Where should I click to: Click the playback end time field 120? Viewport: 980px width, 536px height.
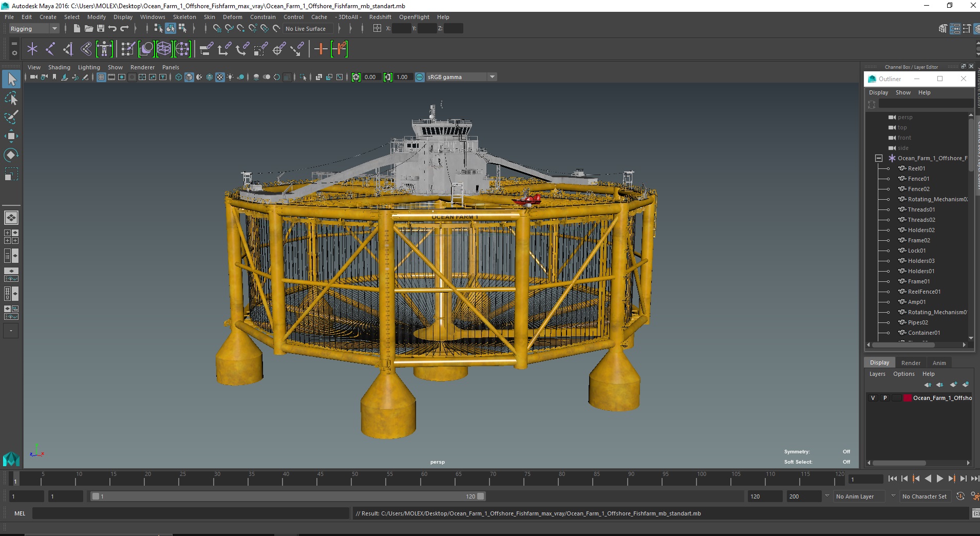764,496
